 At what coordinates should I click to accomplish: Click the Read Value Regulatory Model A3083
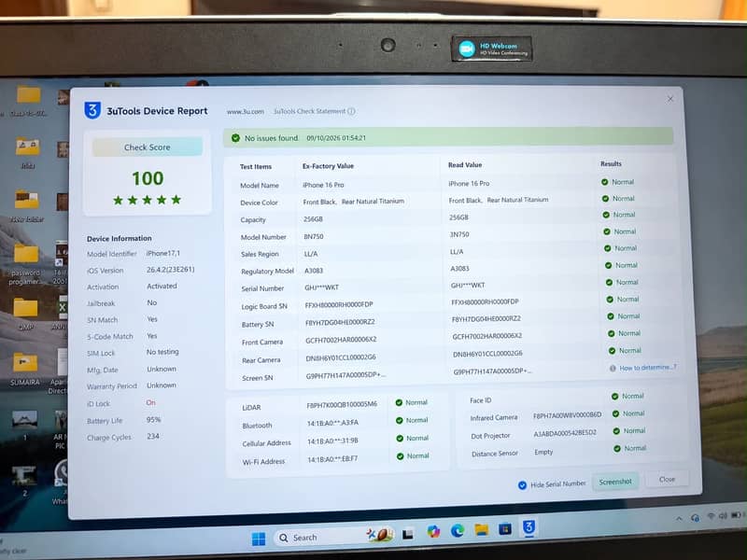[x=459, y=269]
